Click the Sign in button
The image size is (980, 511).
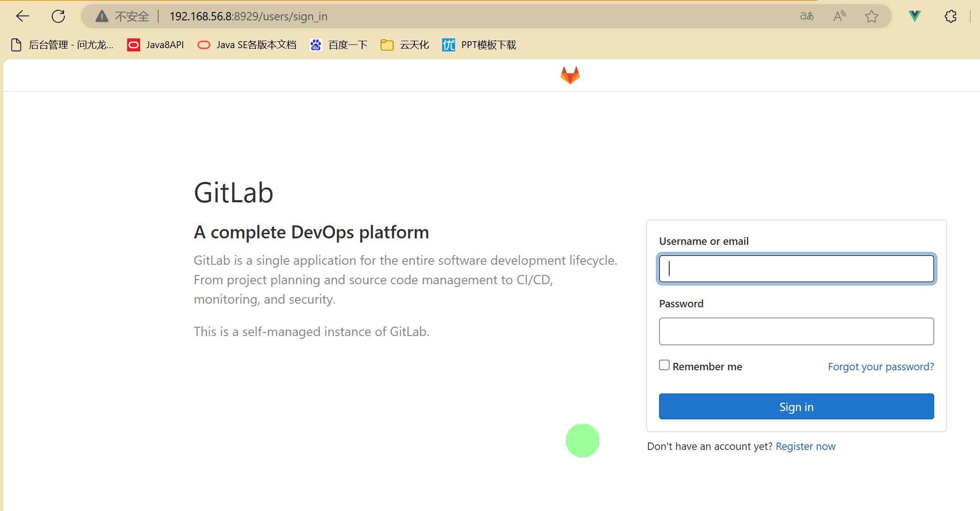796,406
